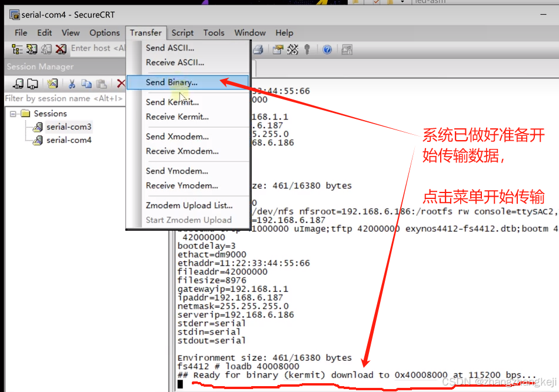559x392 pixels.
Task: Open the File menu
Action: pos(21,33)
